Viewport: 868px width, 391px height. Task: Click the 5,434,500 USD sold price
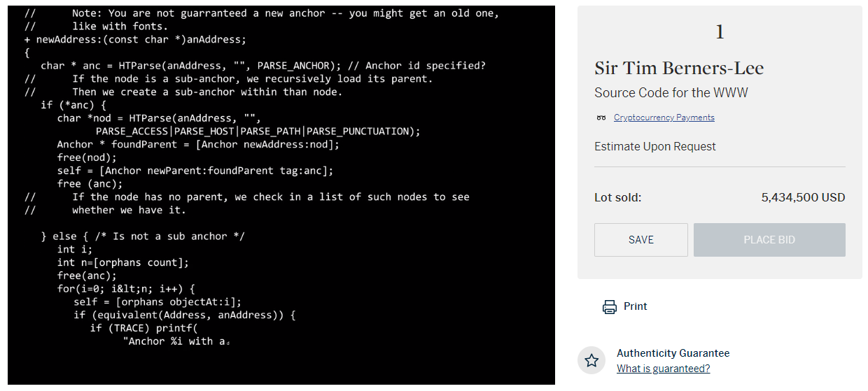(x=803, y=197)
